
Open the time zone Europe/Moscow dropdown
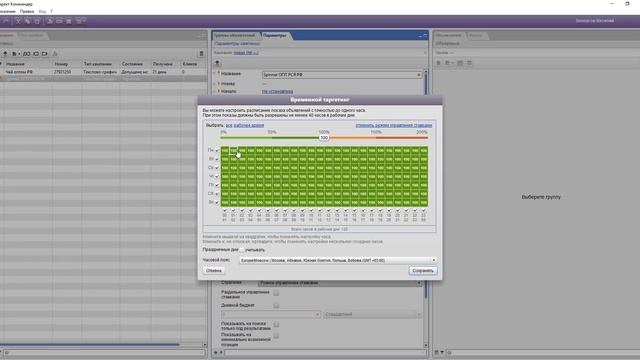tap(338, 260)
